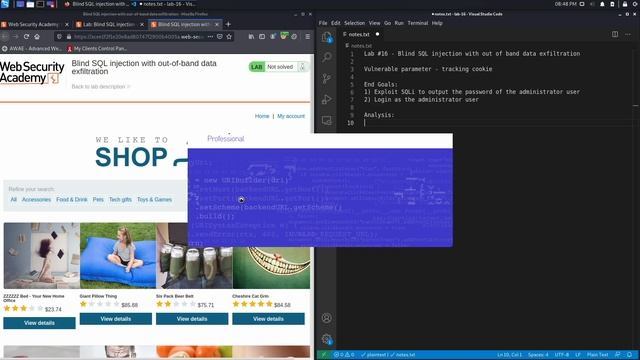
Task: Filter products by Toys & Games
Action: pyautogui.click(x=154, y=200)
